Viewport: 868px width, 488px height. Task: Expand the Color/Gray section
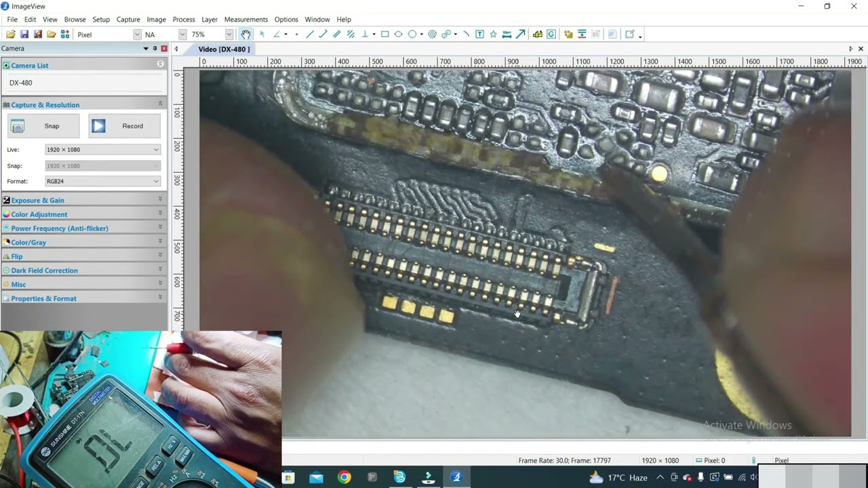160,241
